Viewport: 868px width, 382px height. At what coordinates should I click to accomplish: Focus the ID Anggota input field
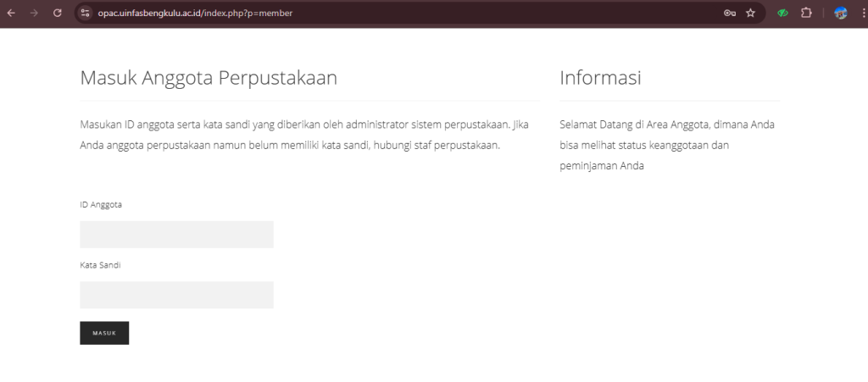pyautogui.click(x=176, y=235)
